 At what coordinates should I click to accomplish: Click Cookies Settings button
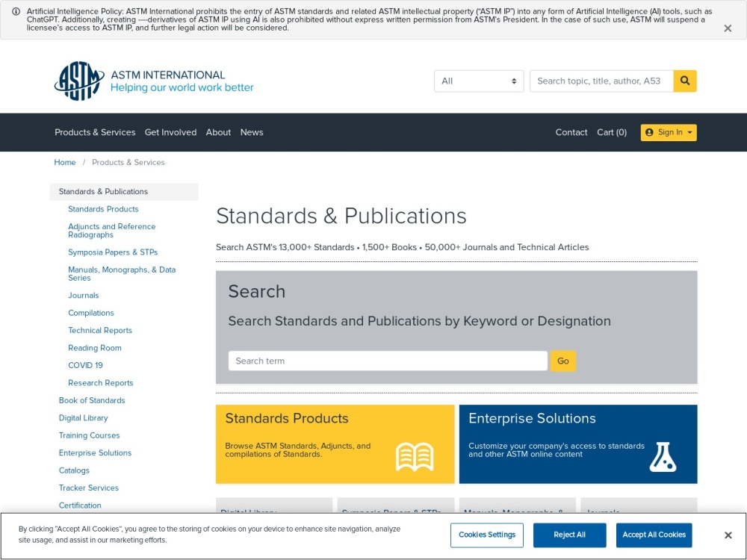[487, 535]
